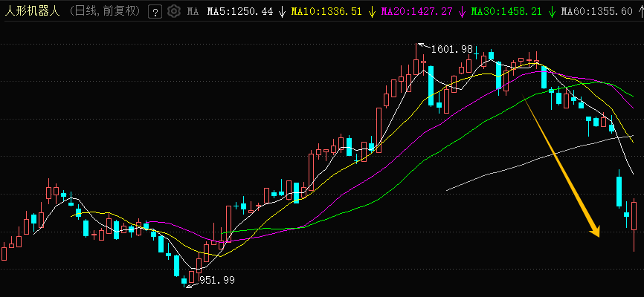Click the last red candlestick on the chart
This screenshot has height=297, width=644.
(634, 225)
